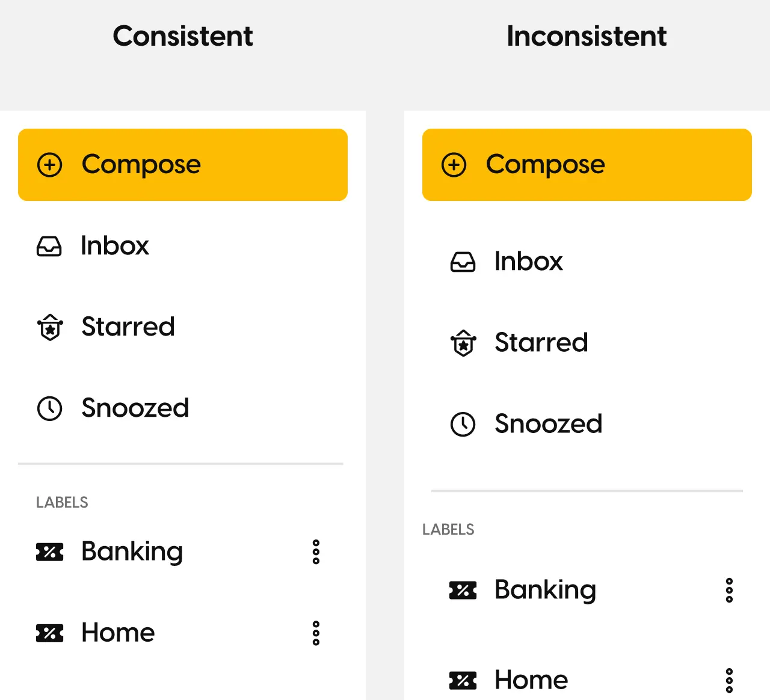770x700 pixels.
Task: Click the Snoozed clock icon on left panel
Action: [50, 408]
